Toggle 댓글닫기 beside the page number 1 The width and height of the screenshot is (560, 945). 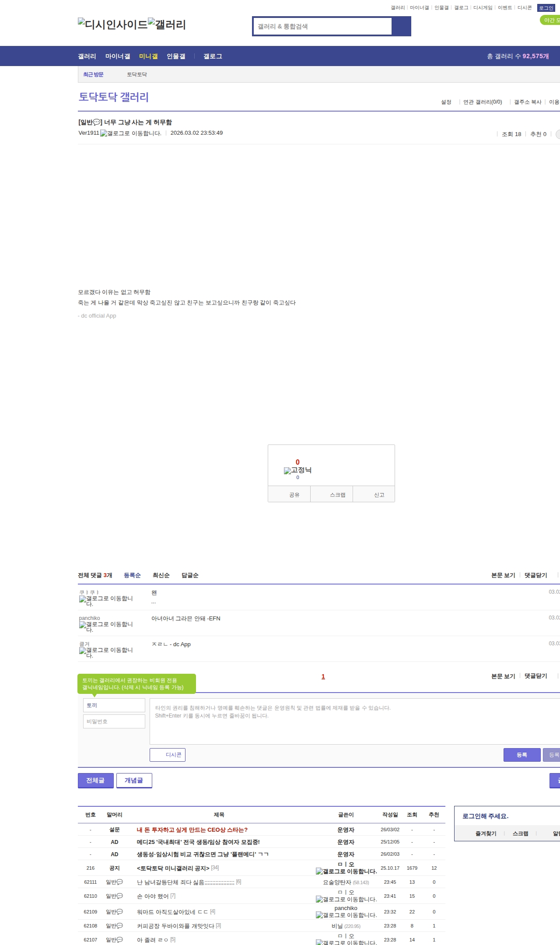(535, 676)
